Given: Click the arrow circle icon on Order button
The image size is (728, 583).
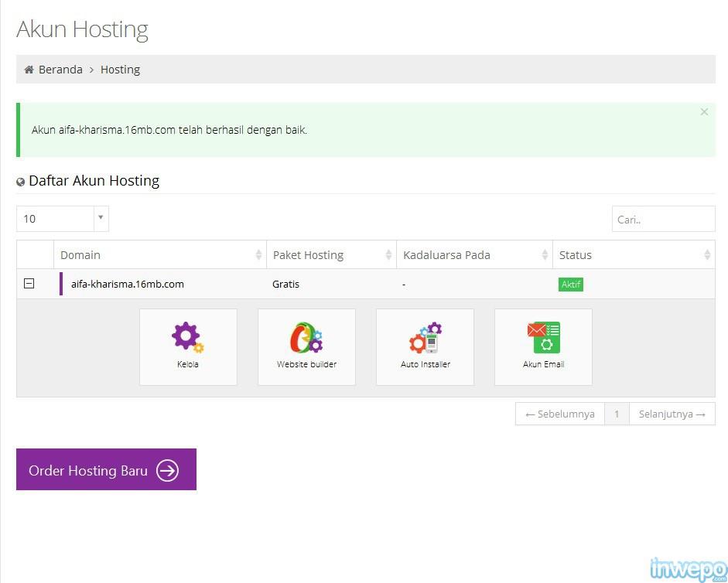Looking at the screenshot, I should [167, 470].
